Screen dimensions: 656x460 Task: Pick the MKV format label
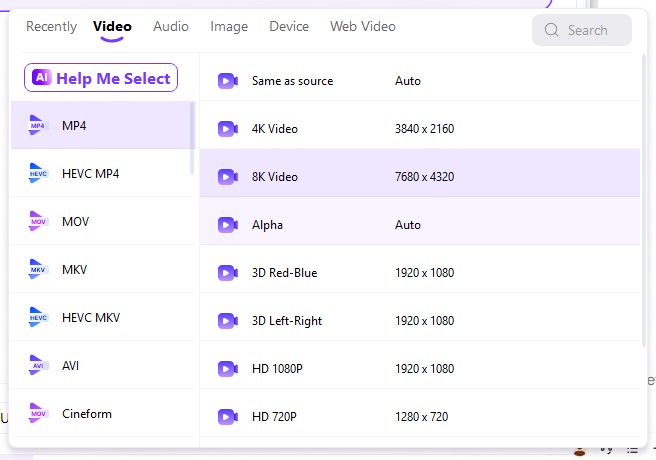74,270
